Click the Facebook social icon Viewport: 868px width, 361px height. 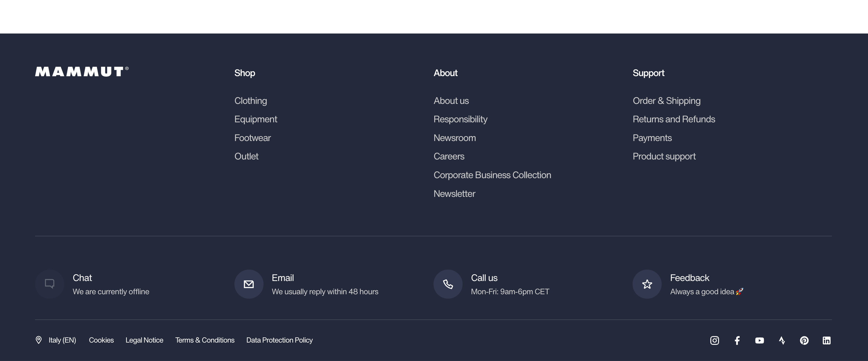pos(737,340)
